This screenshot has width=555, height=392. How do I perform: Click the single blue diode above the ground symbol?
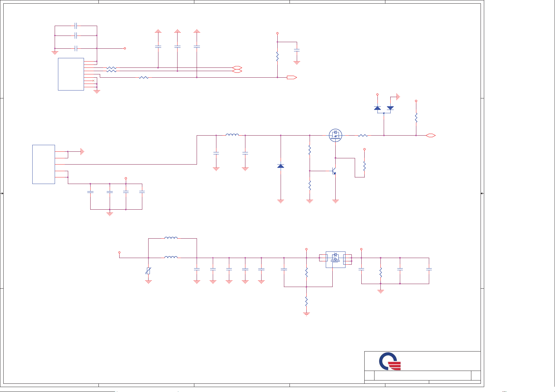click(281, 166)
